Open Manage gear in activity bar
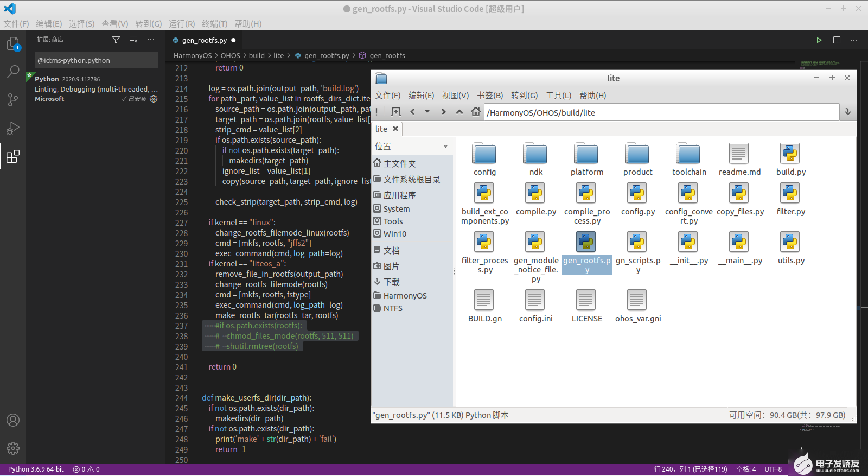Viewport: 868px width, 476px height. (x=13, y=448)
